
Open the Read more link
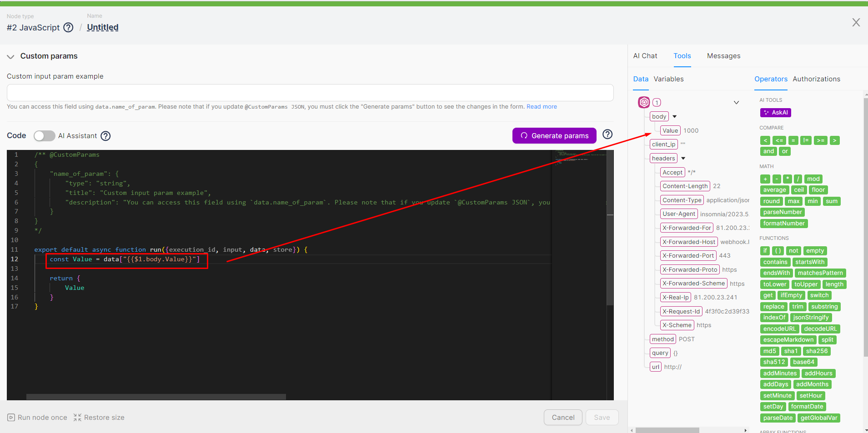pos(542,107)
